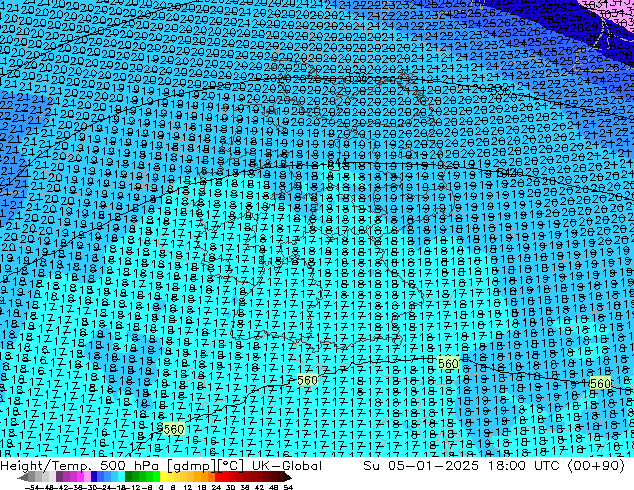The image size is (634, 490).
Task: Click the '-54' value at legend's left end
Action: [x=32, y=487]
